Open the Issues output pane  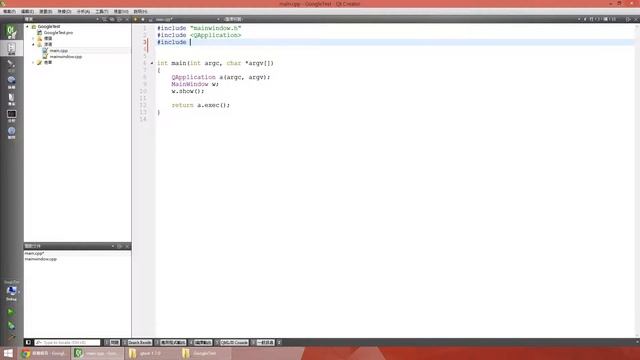[x=112, y=342]
